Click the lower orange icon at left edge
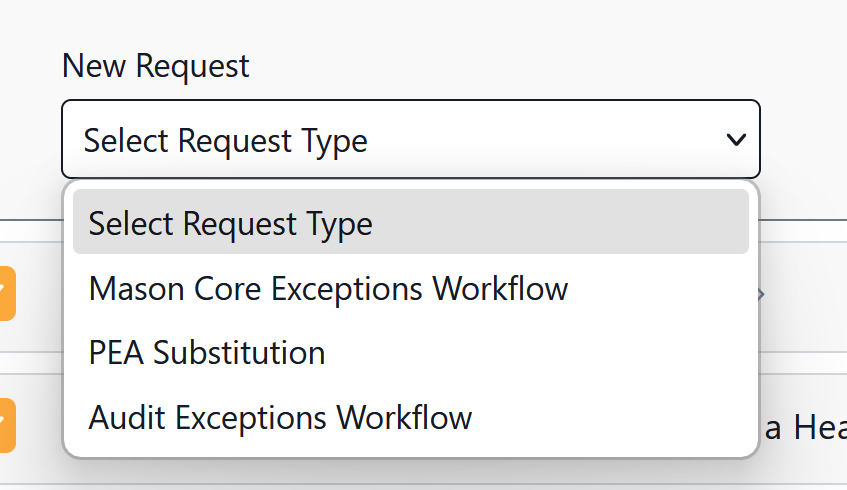This screenshot has height=490, width=847. [6, 424]
